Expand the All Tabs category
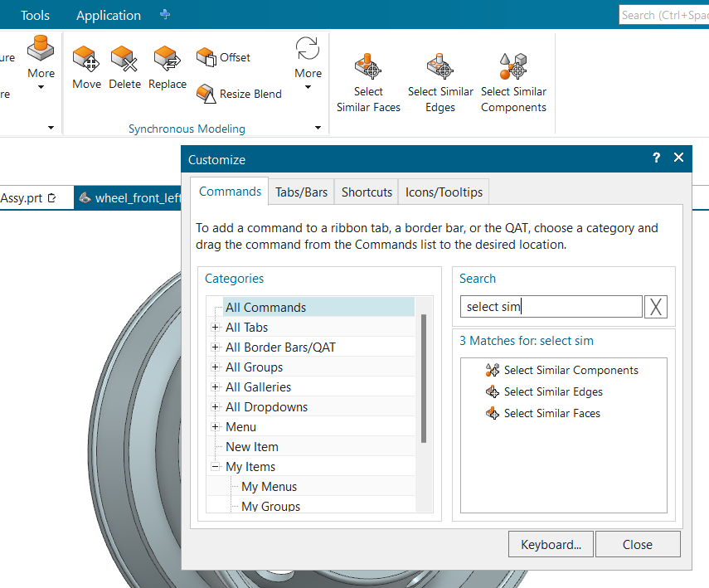The height and width of the screenshot is (588, 709). (x=215, y=328)
